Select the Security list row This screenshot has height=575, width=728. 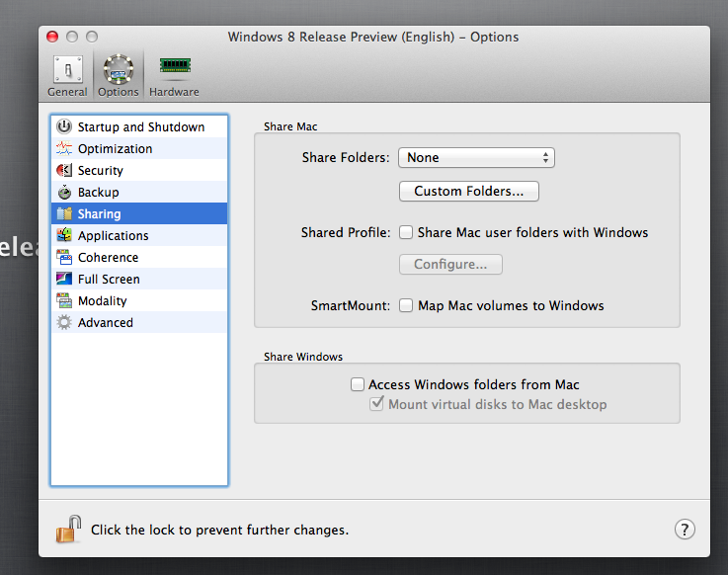click(x=139, y=171)
